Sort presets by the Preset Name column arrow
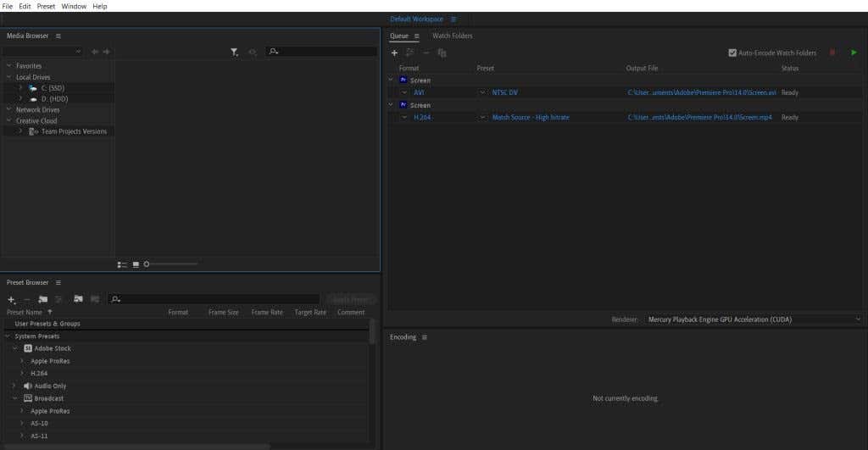Image resolution: width=868 pixels, height=450 pixels. click(50, 312)
